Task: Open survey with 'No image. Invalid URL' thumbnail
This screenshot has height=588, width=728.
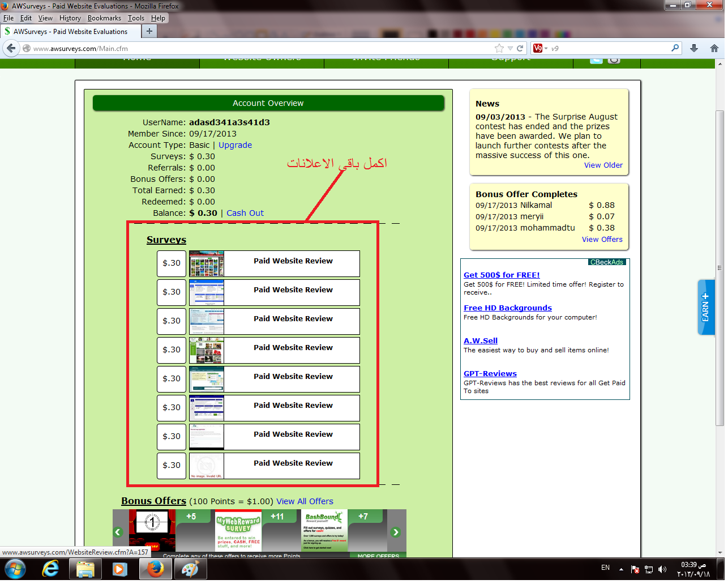Action: tap(207, 466)
